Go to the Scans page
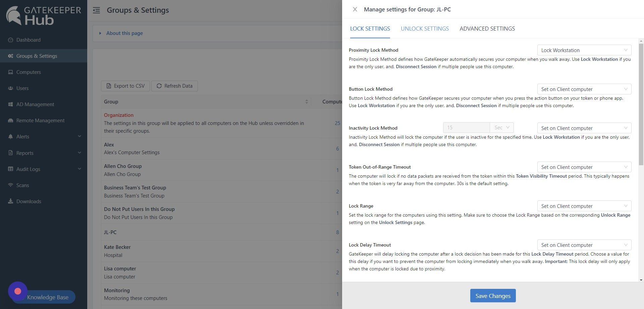644x309 pixels. 23,185
